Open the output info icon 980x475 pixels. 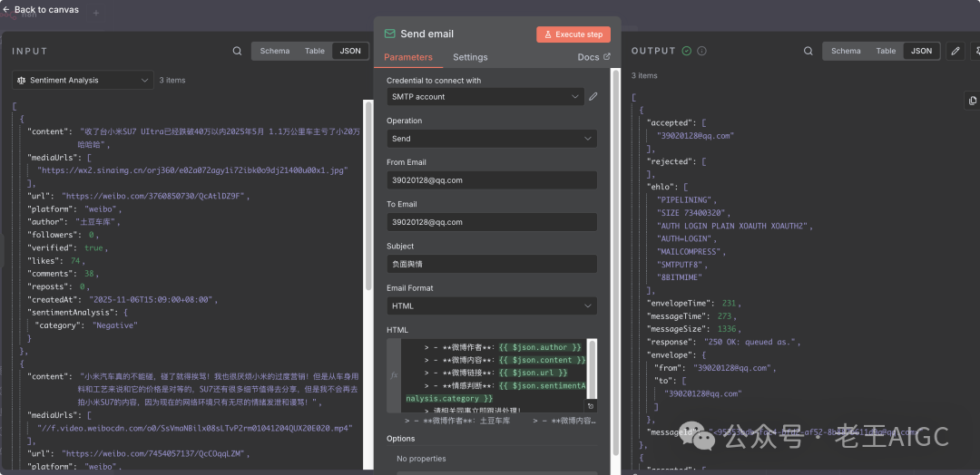click(701, 51)
